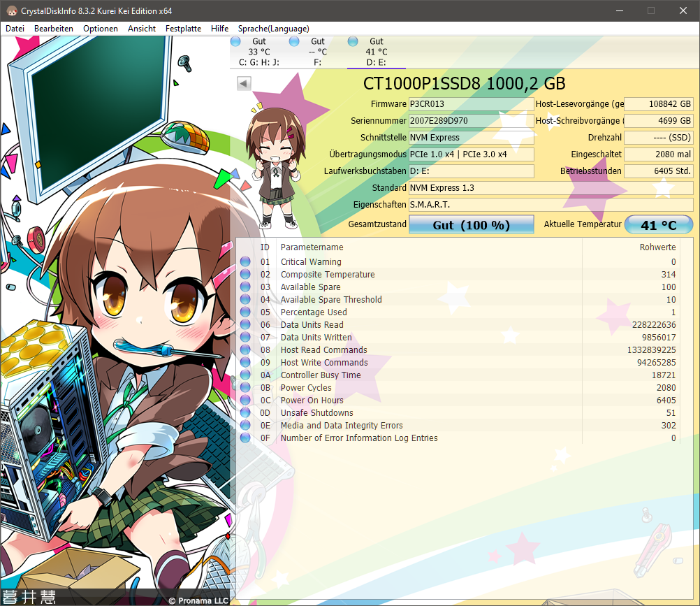Select the C: G: H: J: disk status orb
Viewport: 700px width, 606px height.
[235, 41]
